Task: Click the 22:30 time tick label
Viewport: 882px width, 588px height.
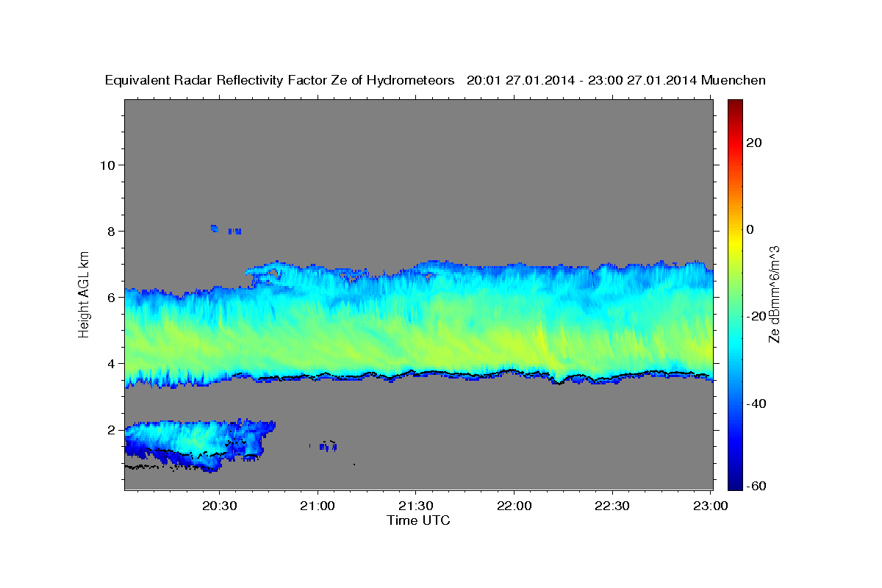Action: click(612, 506)
